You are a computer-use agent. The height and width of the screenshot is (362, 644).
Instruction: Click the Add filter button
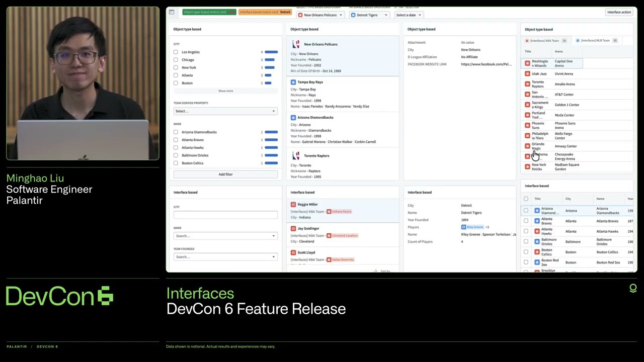pos(225,174)
